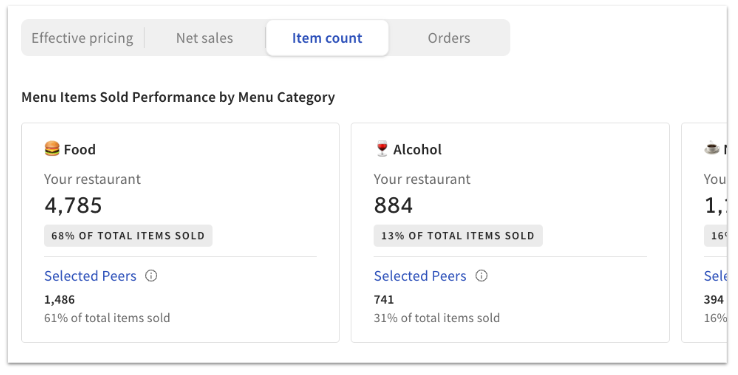Open info icon beside Alcohol's Selected Peers
738x375 pixels.
coord(481,276)
